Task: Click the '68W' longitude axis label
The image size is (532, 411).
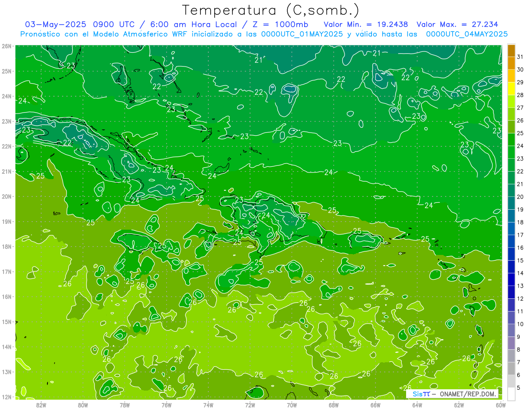Action: click(333, 405)
